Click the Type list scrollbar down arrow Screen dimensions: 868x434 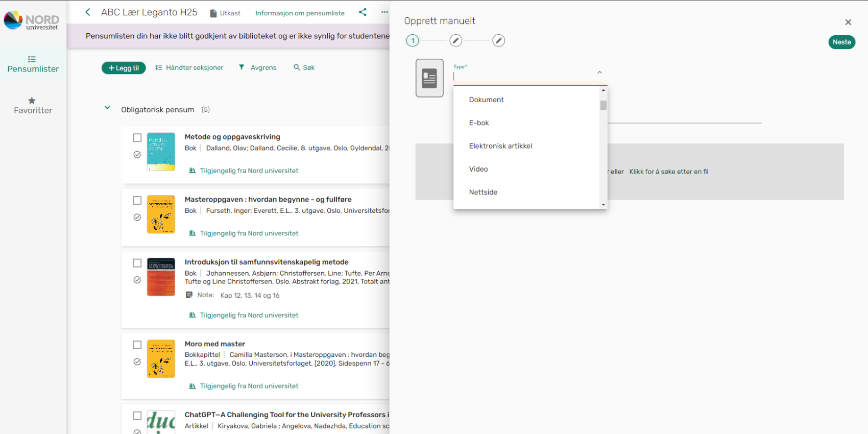coord(604,205)
